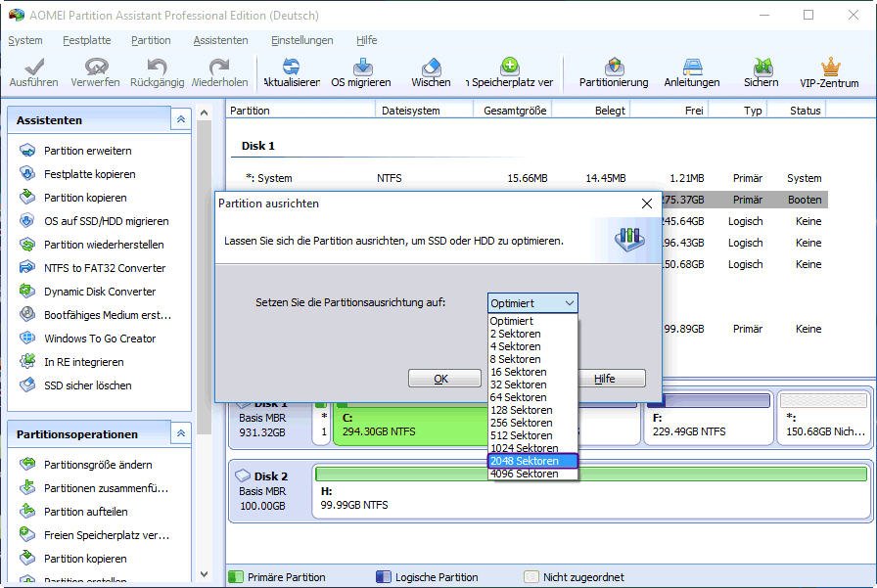Screen dimensions: 877x588
Task: Select the H: 99.99GB NTFS partition on Disk 2
Action: click(x=590, y=492)
